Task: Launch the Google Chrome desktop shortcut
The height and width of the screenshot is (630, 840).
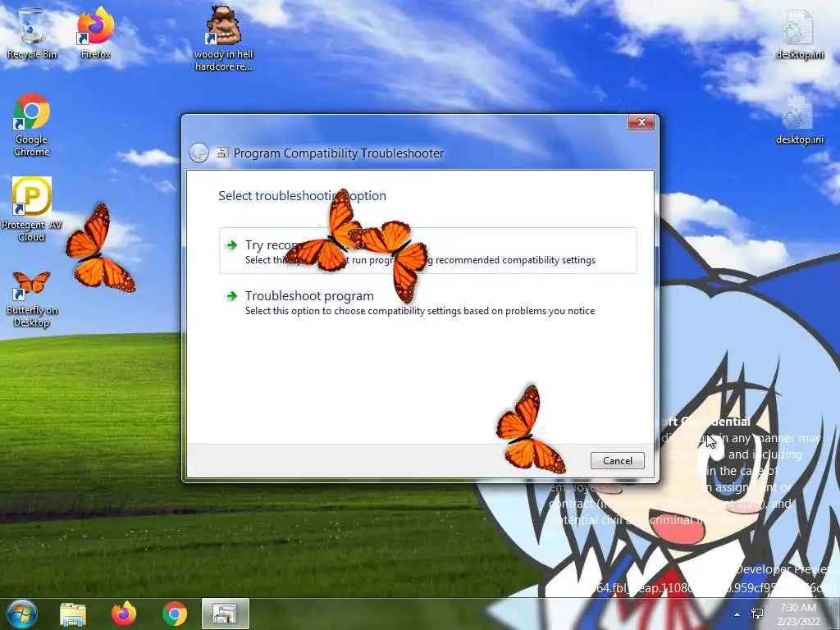Action: (x=32, y=125)
